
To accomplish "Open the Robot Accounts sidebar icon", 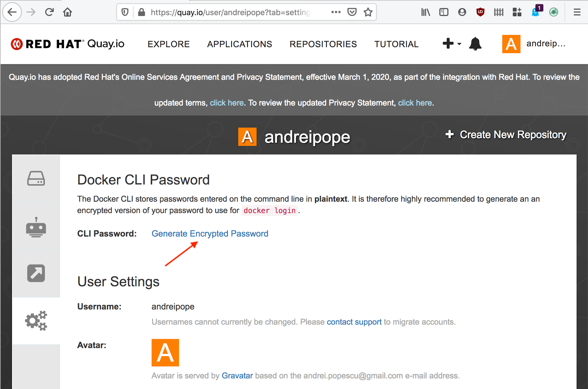I will pos(36,227).
